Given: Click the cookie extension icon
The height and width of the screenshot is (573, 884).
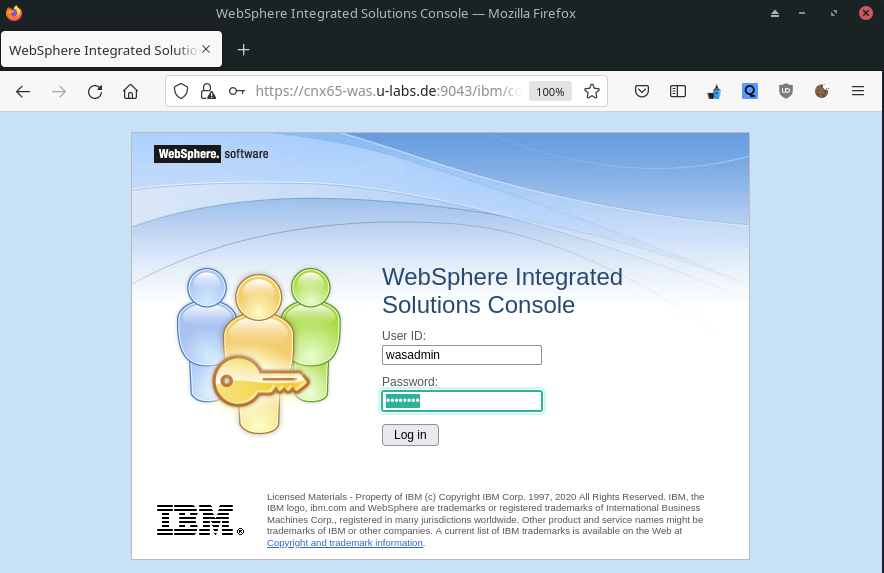Looking at the screenshot, I should point(821,91).
